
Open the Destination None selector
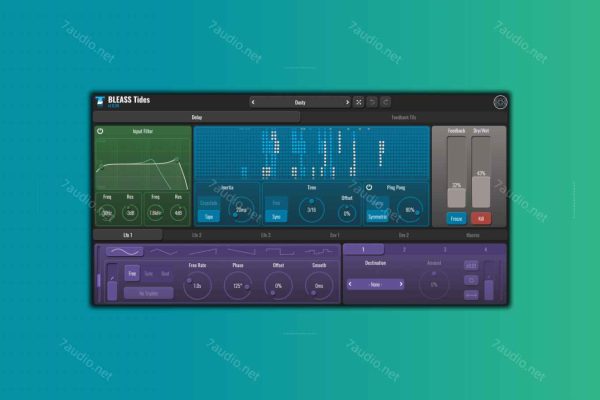(375, 284)
